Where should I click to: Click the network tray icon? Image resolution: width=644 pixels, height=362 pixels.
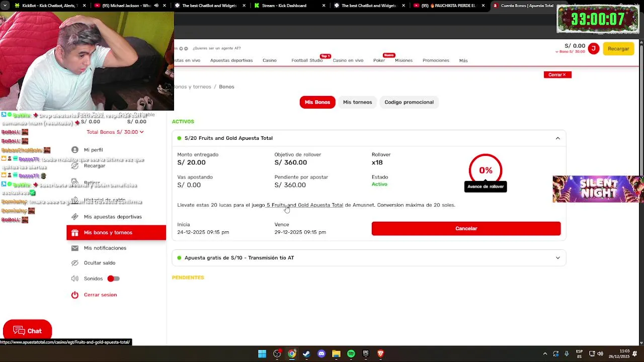pos(592,354)
